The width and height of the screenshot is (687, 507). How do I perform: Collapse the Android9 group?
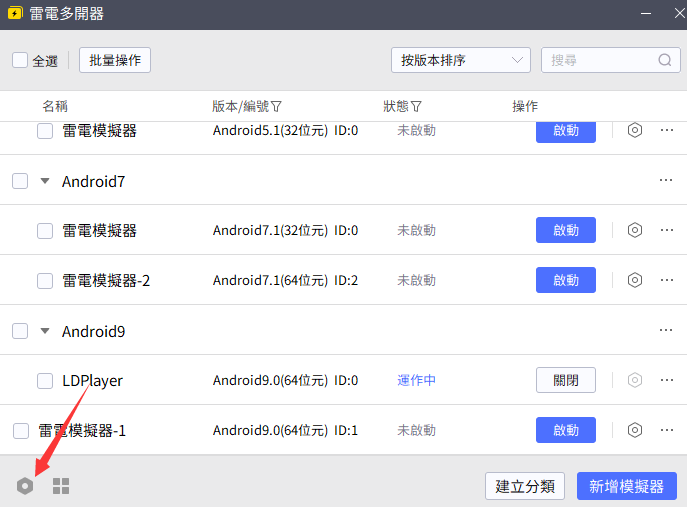point(45,331)
